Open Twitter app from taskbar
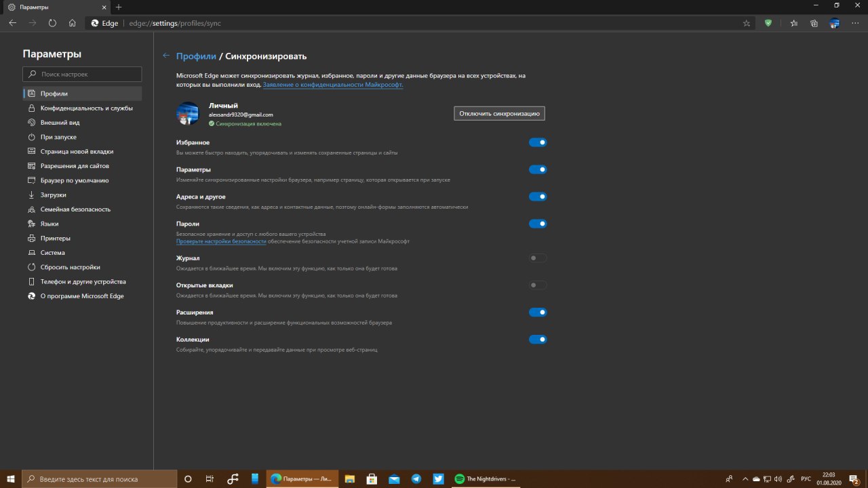868x488 pixels. (x=438, y=479)
